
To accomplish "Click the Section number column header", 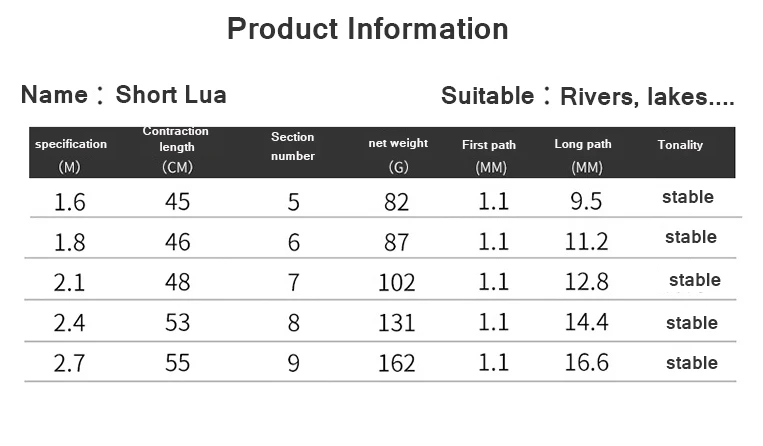I will pyautogui.click(x=292, y=146).
